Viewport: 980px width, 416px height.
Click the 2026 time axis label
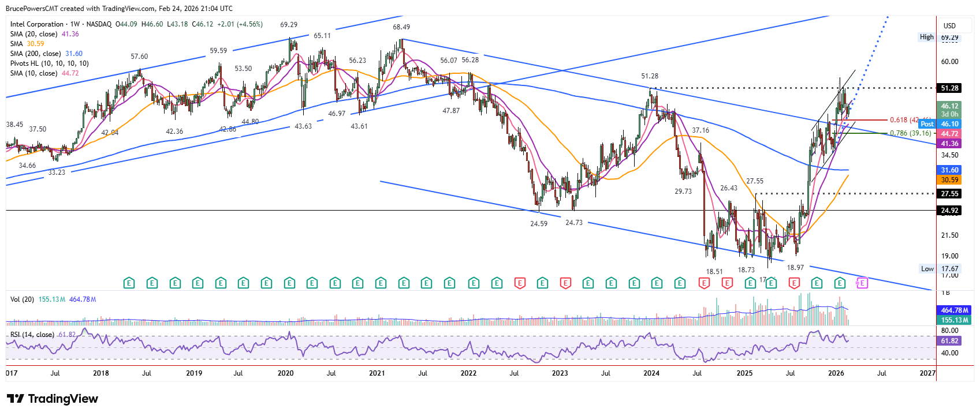[836, 373]
